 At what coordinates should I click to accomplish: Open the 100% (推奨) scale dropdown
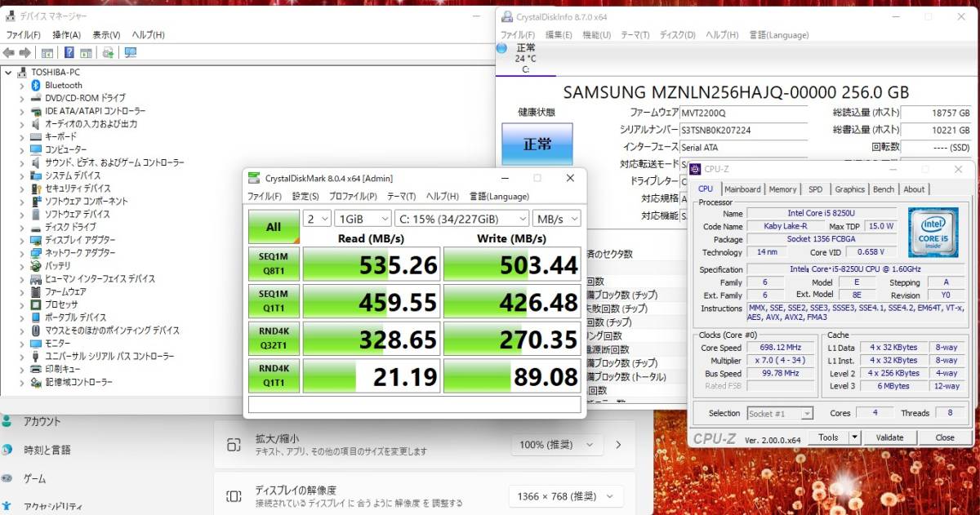click(555, 445)
